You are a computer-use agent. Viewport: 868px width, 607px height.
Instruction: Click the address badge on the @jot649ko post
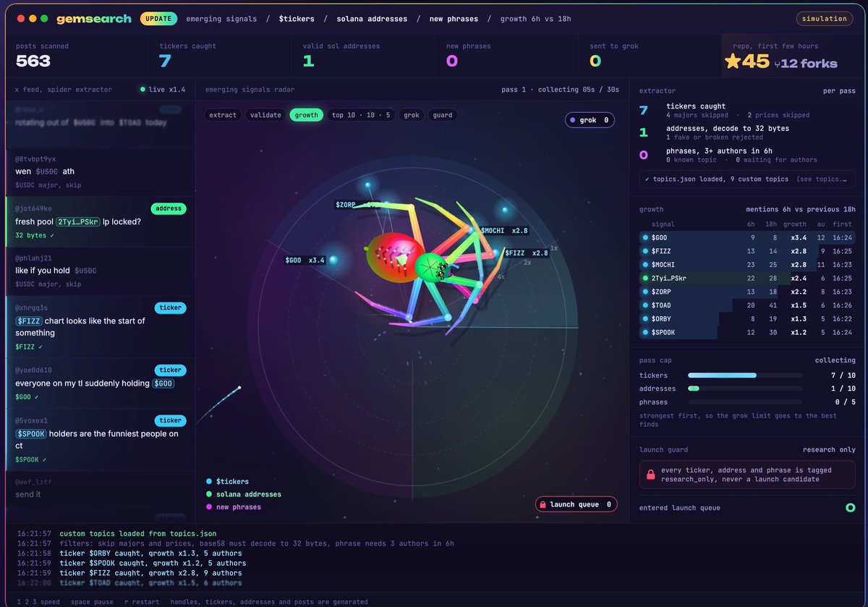coord(169,208)
